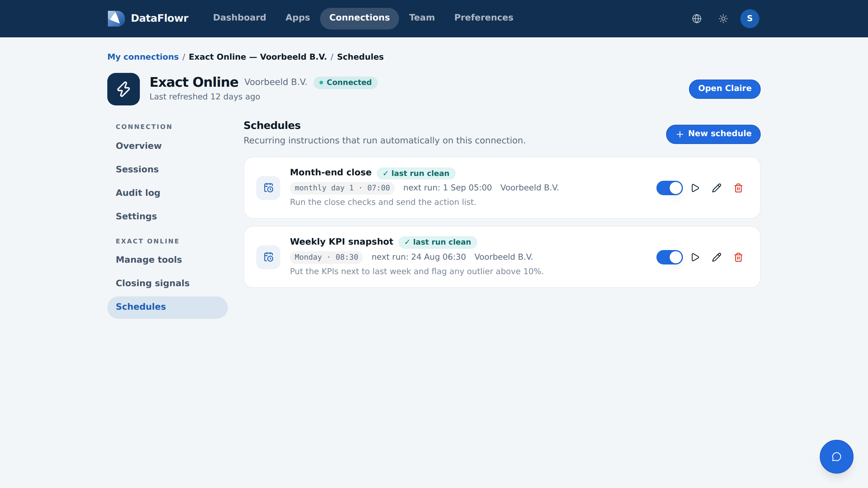Screen dimensions: 868x488
Task: Click the monthly day 1 · 07:00 chip
Action: [342, 188]
